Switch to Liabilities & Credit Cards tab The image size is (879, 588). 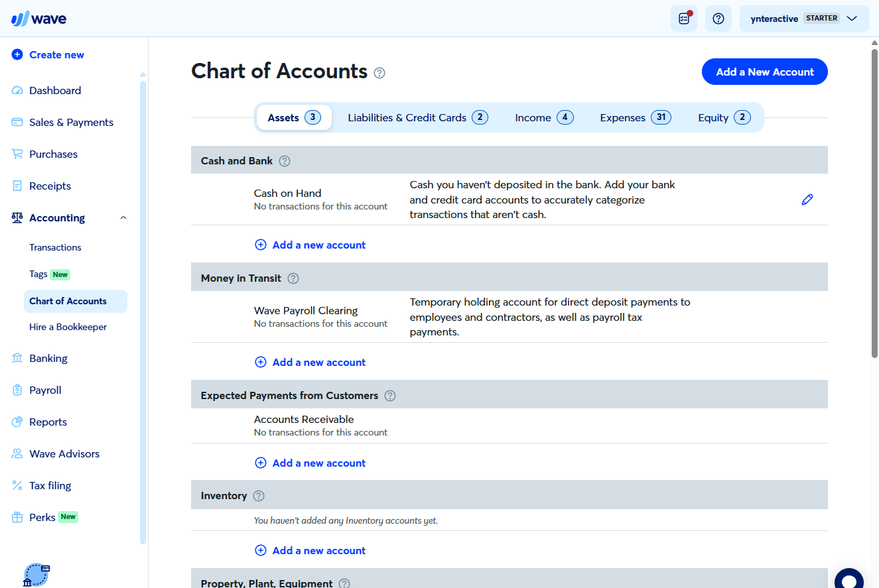[x=418, y=118]
